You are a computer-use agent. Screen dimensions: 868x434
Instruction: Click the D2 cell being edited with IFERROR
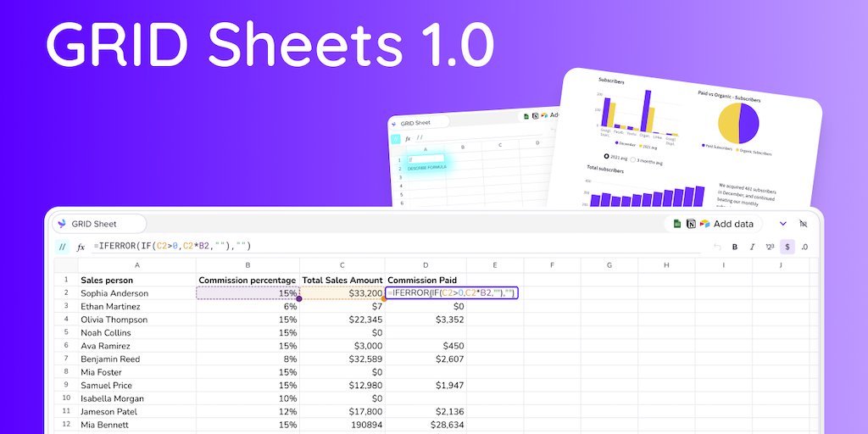pyautogui.click(x=452, y=293)
